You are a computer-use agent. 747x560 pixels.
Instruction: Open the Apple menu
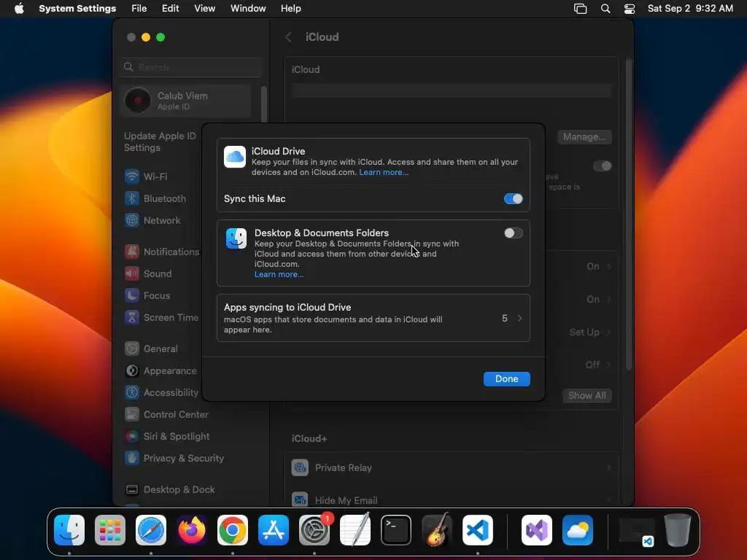click(x=19, y=9)
